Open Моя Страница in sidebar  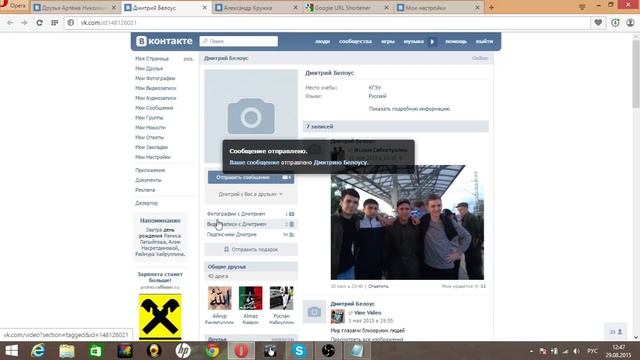pyautogui.click(x=152, y=59)
